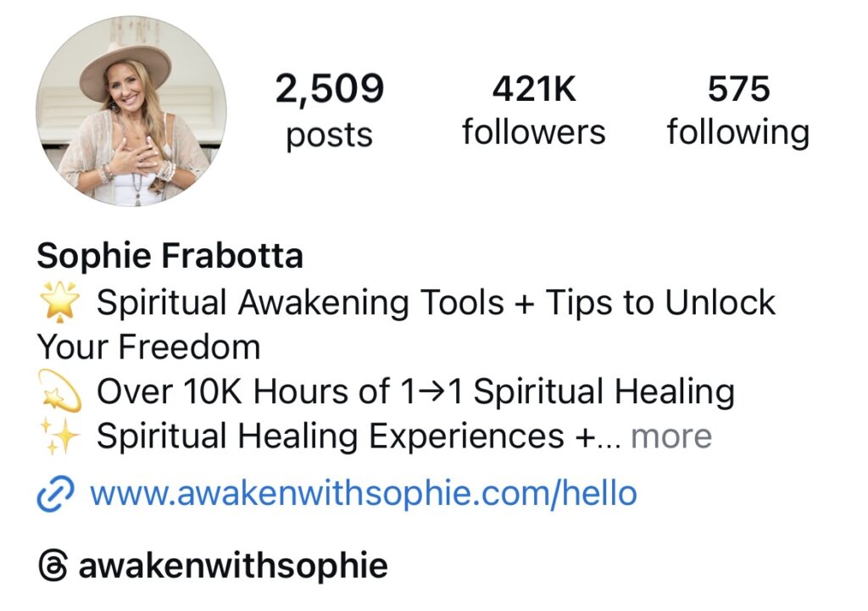Tap the Threads logo icon

(53, 565)
